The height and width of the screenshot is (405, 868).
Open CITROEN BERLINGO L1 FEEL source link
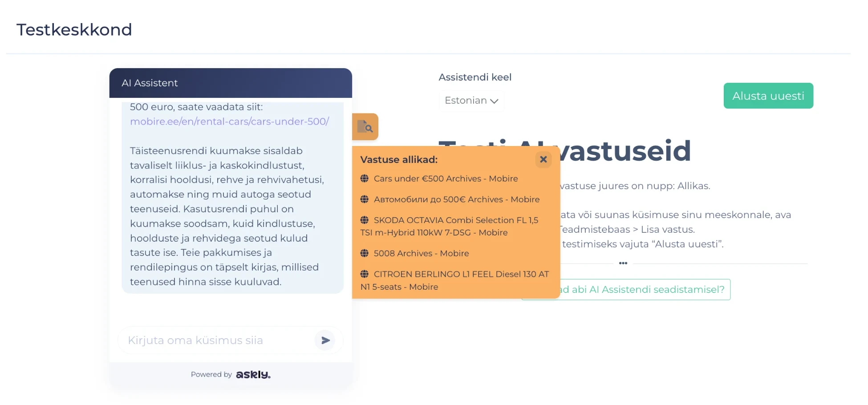tap(454, 280)
